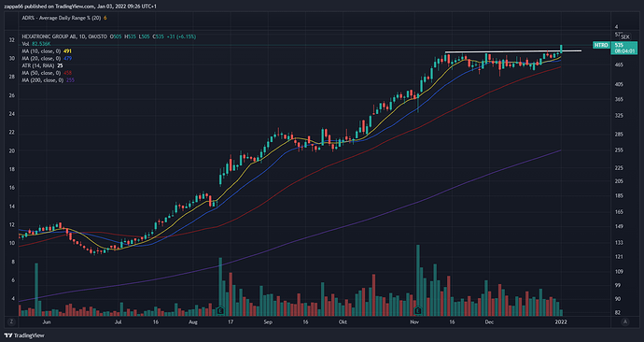Select the Vol 82.536K legend entry
Screen dimensions: 644x342
click(36, 44)
